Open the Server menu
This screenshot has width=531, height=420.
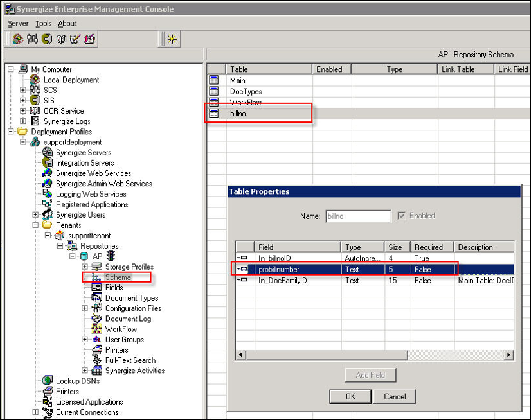(18, 23)
